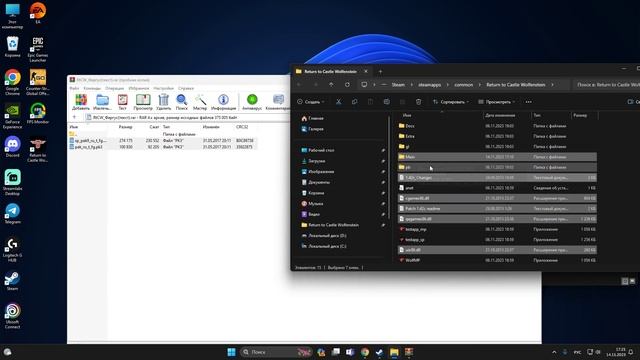The width and height of the screenshot is (640, 360).
Task: Expand chevron after steamapps in address bar
Action: 448,85
